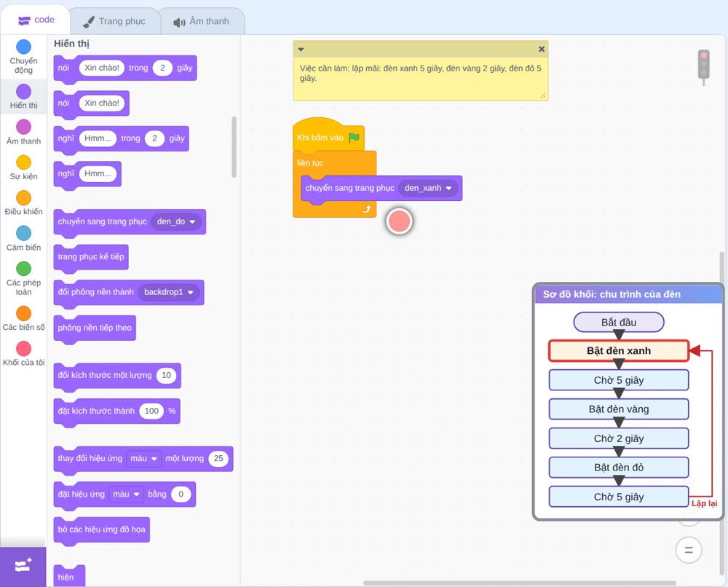The height and width of the screenshot is (587, 728).
Task: Click the green flag on the hat block
Action: coord(354,138)
